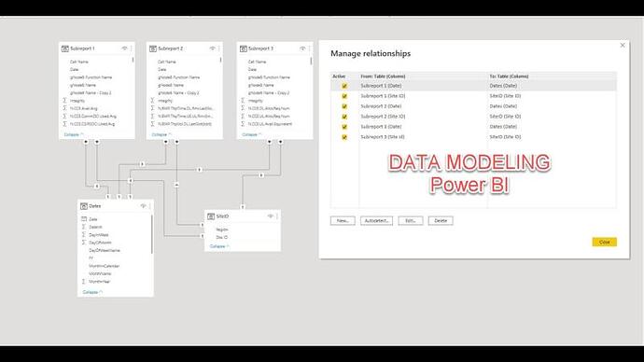
Task: Select 'Subreport 3 (Date)' relationship row
Action: [473, 127]
